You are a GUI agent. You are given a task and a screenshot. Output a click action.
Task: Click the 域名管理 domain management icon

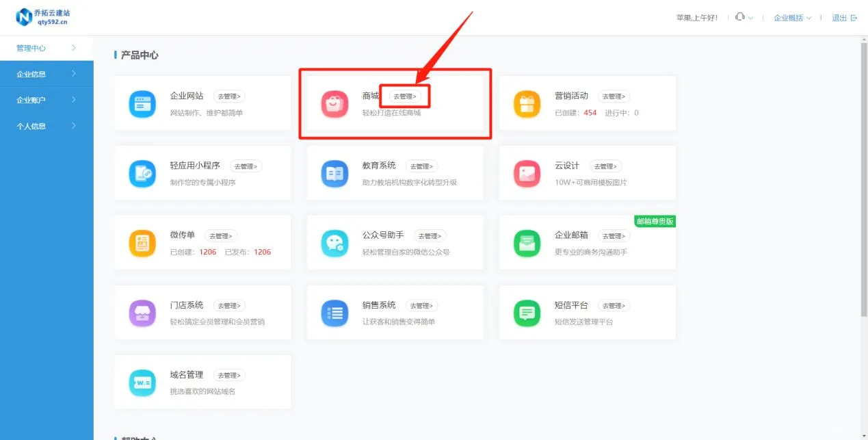[142, 382]
